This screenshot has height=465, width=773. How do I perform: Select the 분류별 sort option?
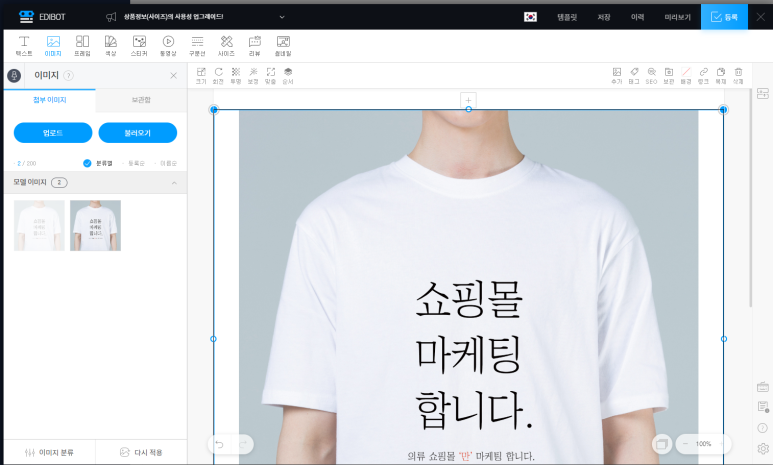[x=98, y=163]
